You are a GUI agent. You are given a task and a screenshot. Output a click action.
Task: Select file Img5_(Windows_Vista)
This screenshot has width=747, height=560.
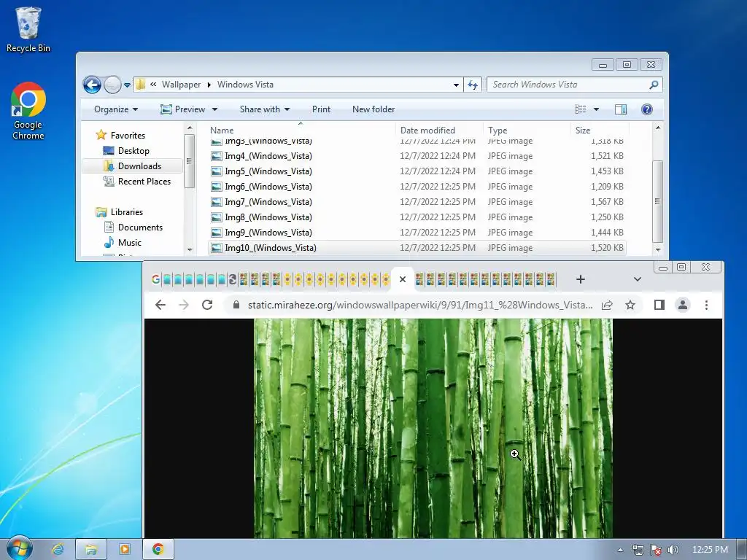pos(417,171)
